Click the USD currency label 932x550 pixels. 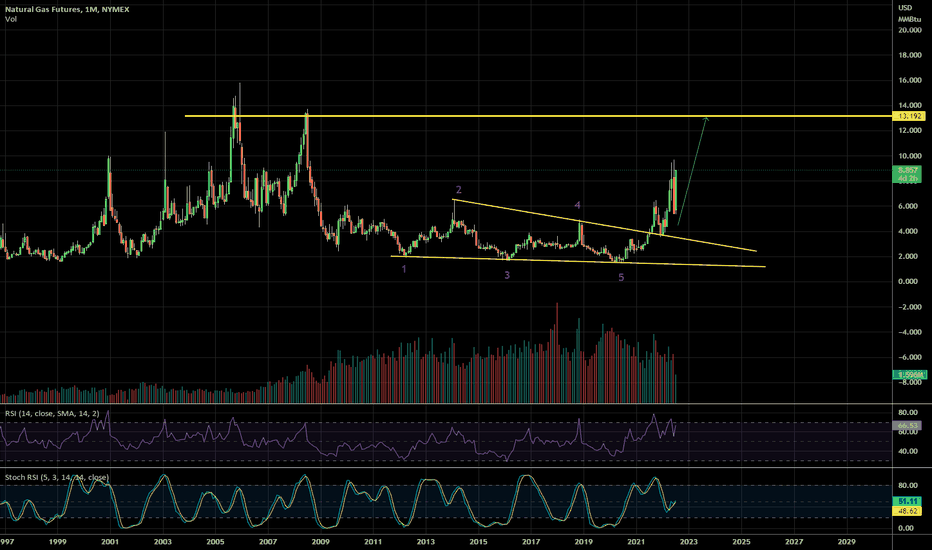(905, 8)
